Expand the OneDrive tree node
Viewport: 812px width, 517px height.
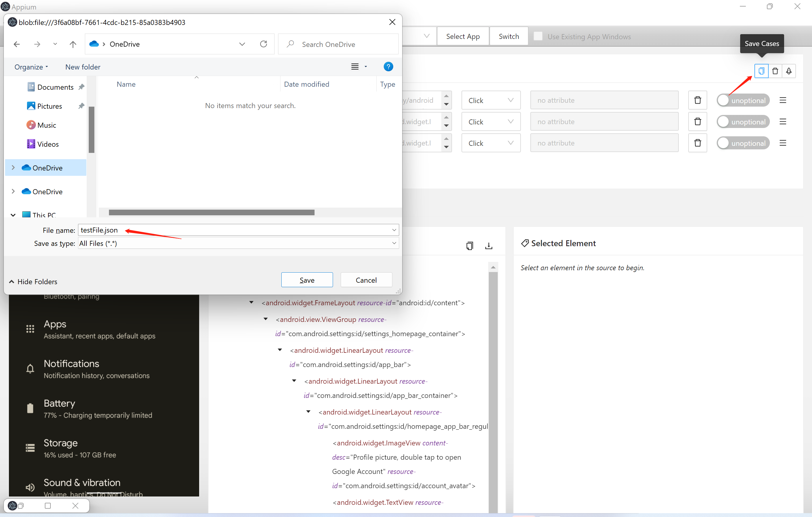pos(13,167)
